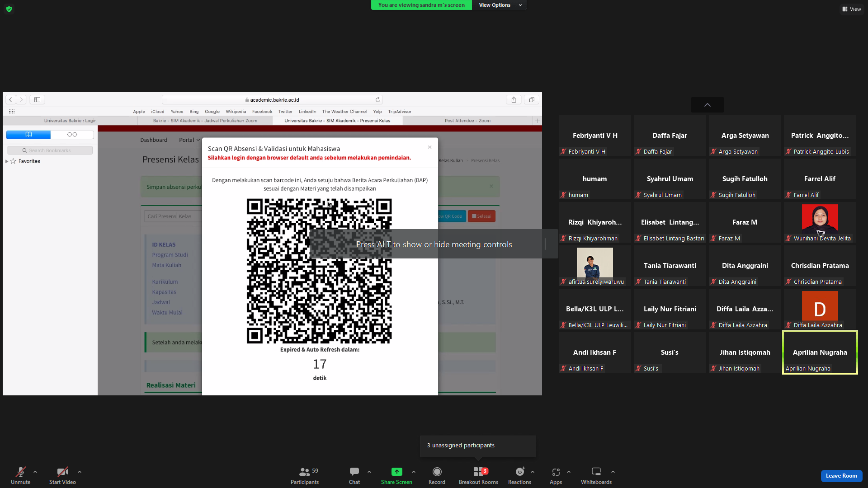The width and height of the screenshot is (868, 488).
Task: Add a new Safari tab
Action: pyautogui.click(x=538, y=121)
